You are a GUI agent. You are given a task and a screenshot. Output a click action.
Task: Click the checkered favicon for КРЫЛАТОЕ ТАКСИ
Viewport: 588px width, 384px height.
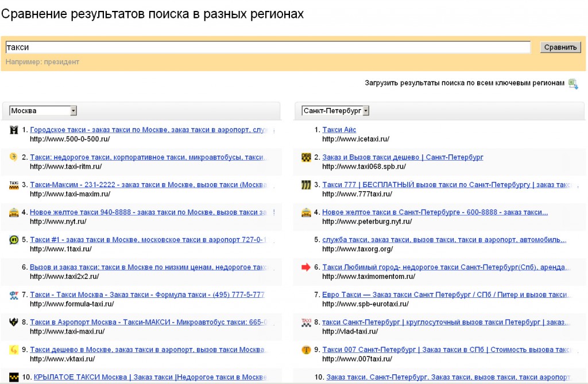click(14, 377)
